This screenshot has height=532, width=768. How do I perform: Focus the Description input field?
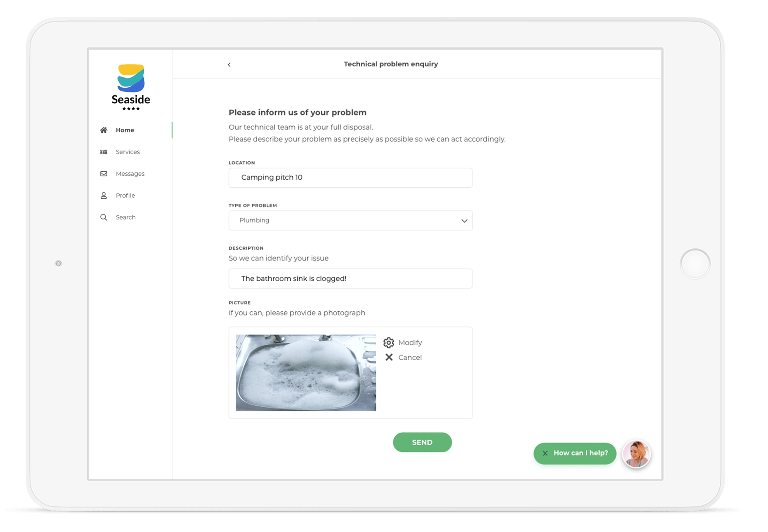(350, 279)
